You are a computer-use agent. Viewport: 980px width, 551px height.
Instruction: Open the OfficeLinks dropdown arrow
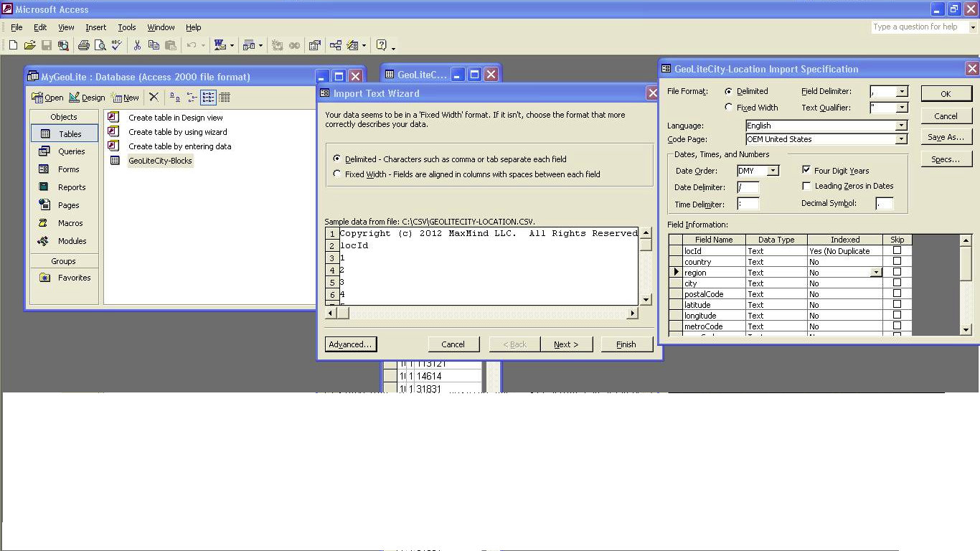(x=232, y=45)
